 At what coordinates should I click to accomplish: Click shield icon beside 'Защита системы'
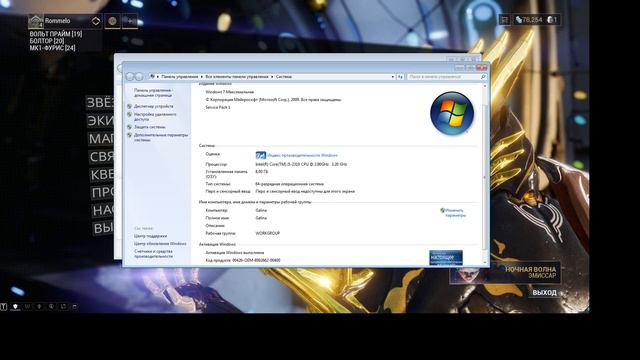129,127
